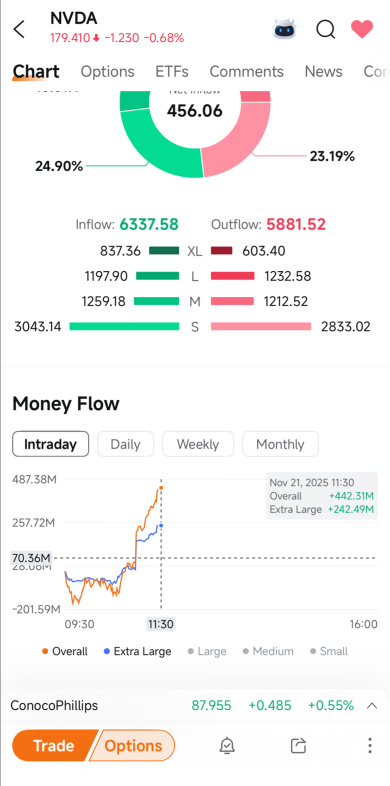Tap the share icon in bottom bar
This screenshot has height=786, width=390.
point(298,745)
